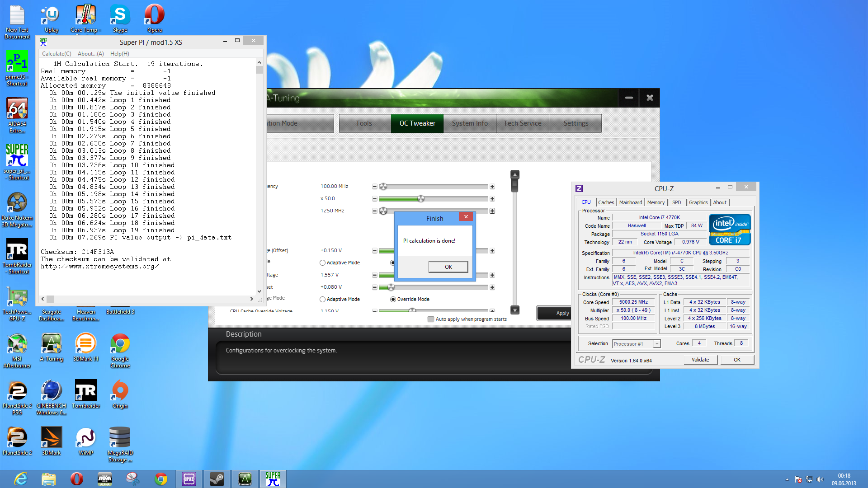Open the Uplay desktop shortcut

coord(51,19)
